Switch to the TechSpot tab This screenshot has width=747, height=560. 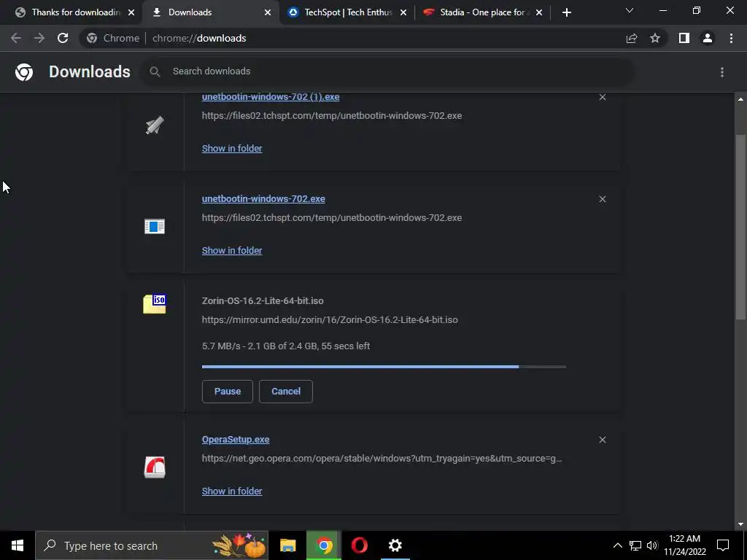[347, 12]
